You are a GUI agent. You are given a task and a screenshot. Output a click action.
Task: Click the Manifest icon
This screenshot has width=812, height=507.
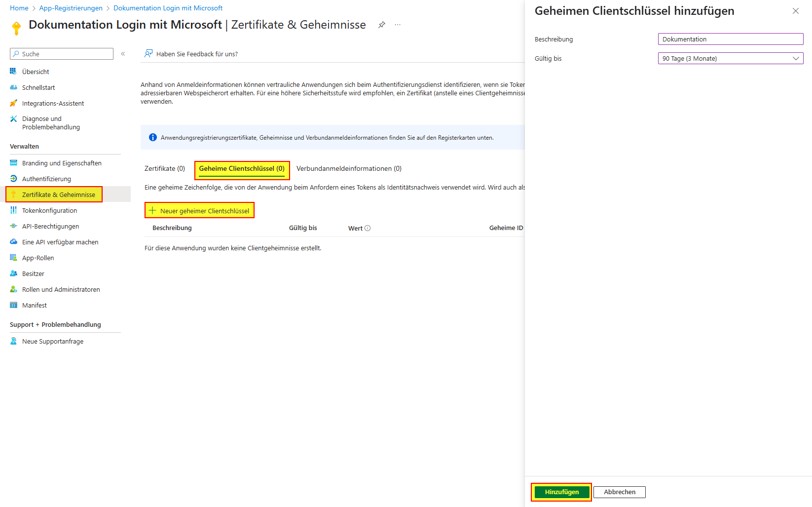(x=13, y=305)
